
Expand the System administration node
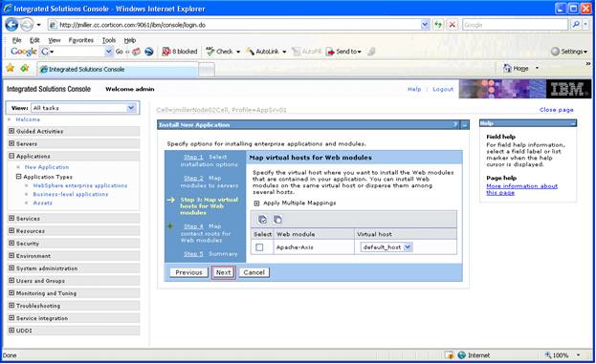pos(11,268)
